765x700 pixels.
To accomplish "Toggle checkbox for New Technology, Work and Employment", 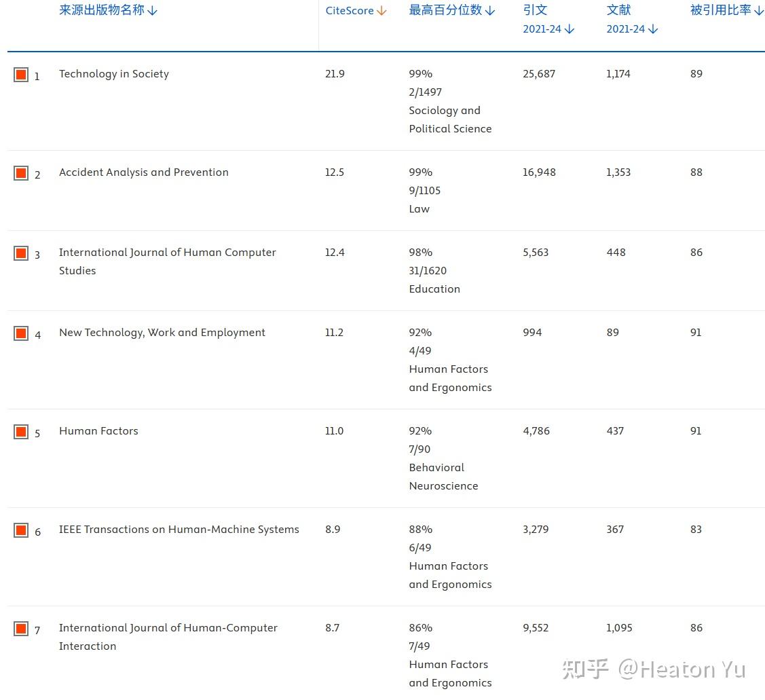I will [x=21, y=333].
